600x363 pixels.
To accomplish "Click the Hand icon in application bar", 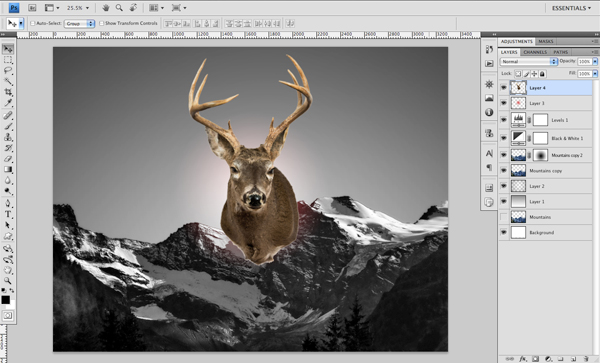I will (x=106, y=8).
